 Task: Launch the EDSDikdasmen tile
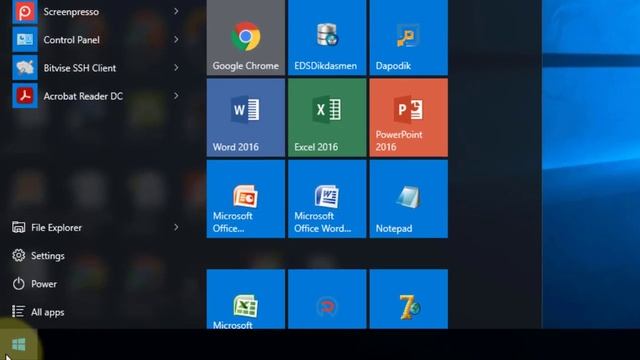[327, 38]
